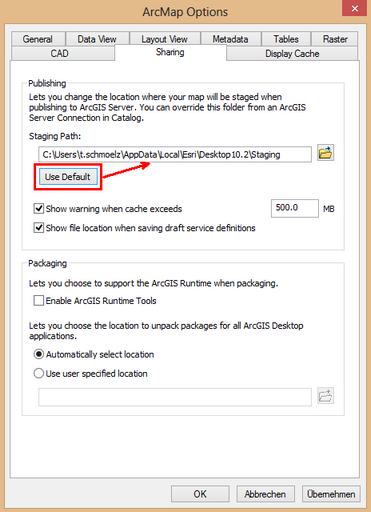
Task: Click the user specified location path field
Action: pyautogui.click(x=175, y=397)
